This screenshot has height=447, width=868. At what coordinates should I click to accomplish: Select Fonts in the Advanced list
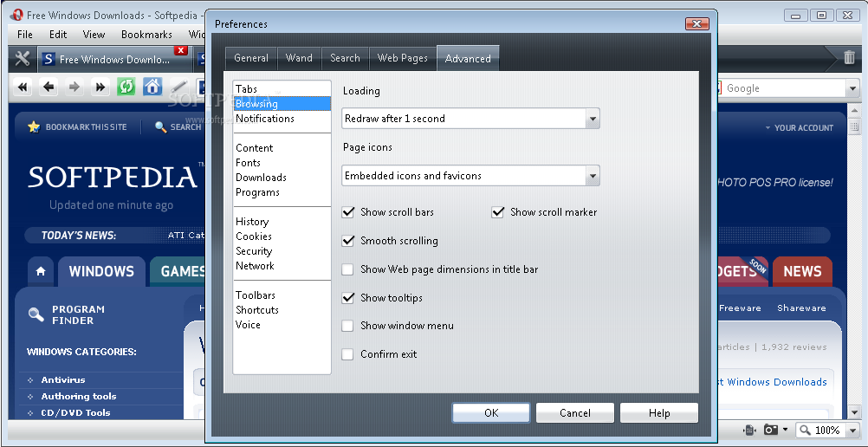(282, 163)
